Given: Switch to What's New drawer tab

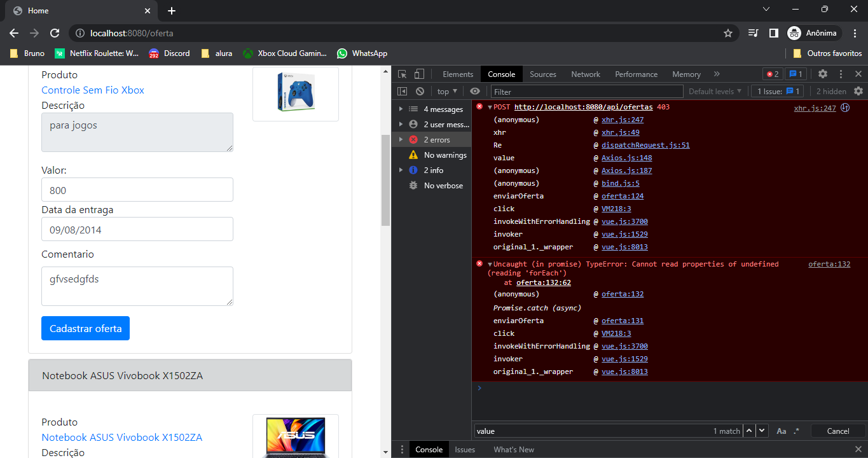Looking at the screenshot, I should (514, 450).
